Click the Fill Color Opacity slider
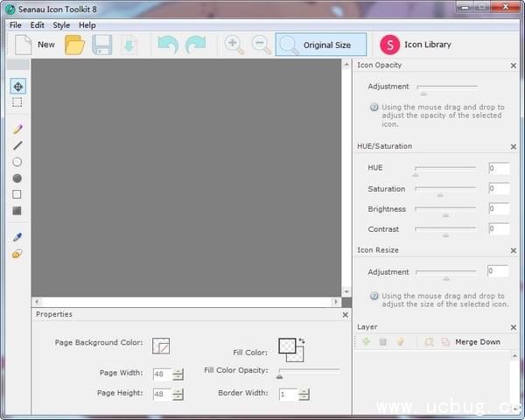The image size is (525, 420). tap(309, 373)
